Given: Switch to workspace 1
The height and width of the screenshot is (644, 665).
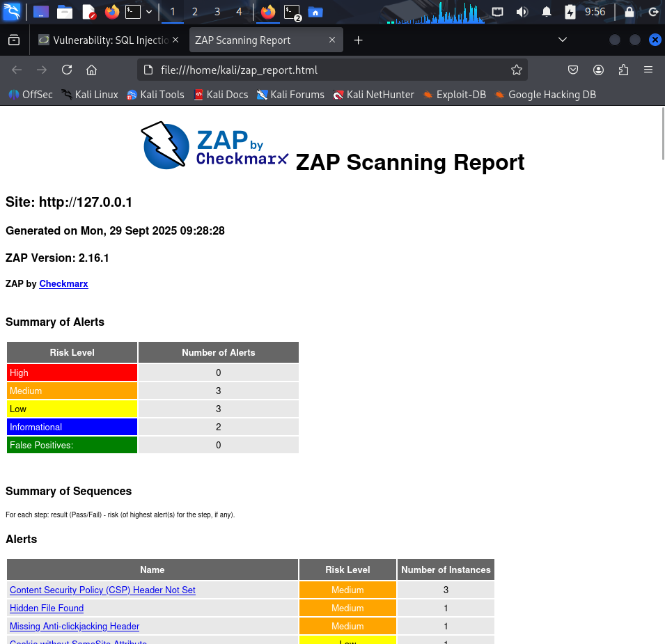Looking at the screenshot, I should click(x=173, y=12).
